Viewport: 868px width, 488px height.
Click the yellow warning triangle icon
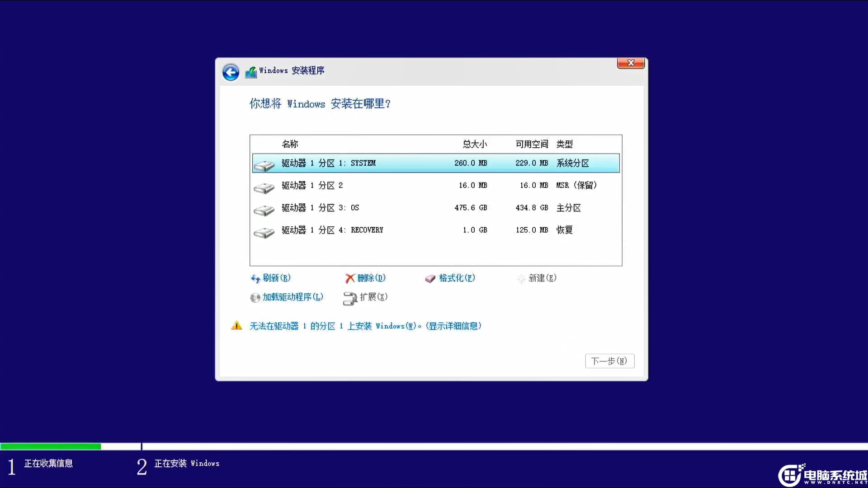(236, 325)
